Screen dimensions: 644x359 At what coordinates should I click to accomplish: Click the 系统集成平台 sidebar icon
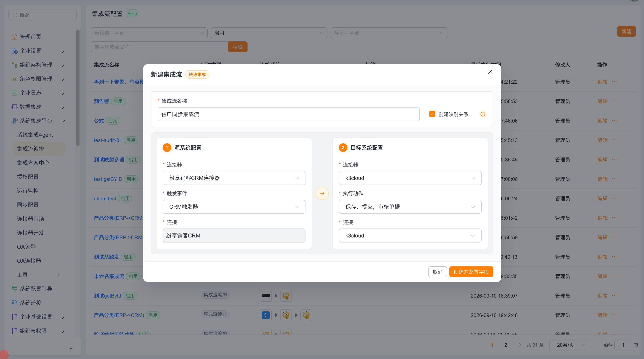pos(15,121)
